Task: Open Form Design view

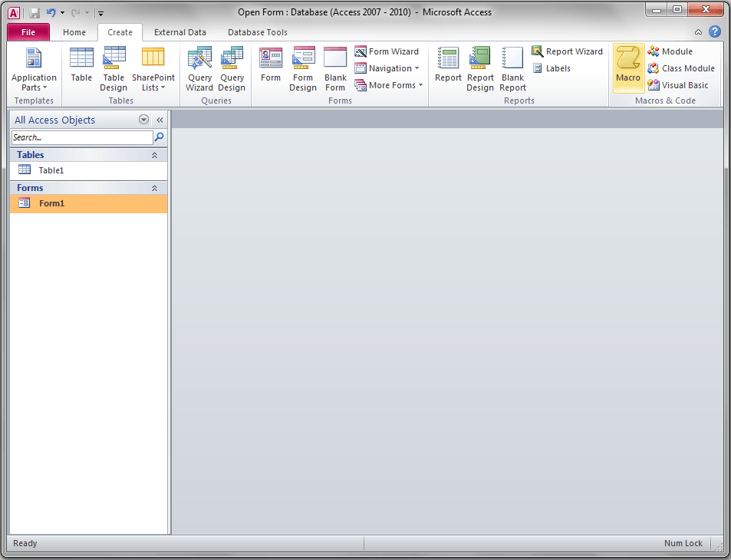Action: pos(303,69)
